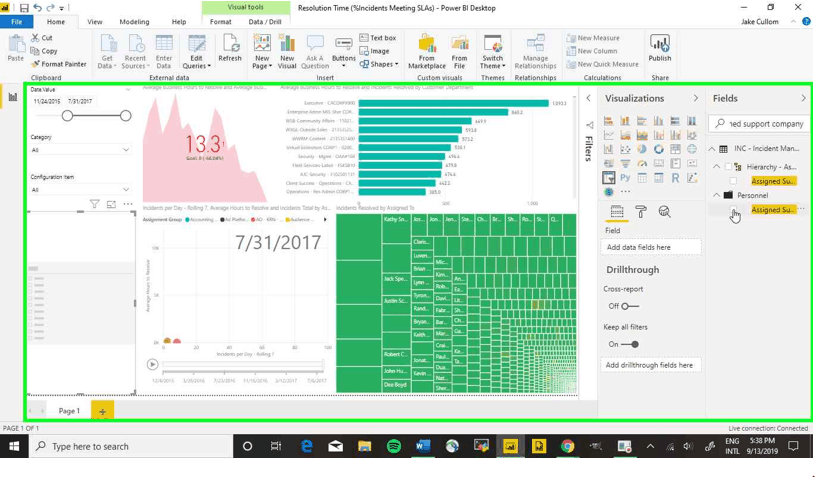Add a new report page with plus button
The width and height of the screenshot is (815, 477).
(102, 411)
